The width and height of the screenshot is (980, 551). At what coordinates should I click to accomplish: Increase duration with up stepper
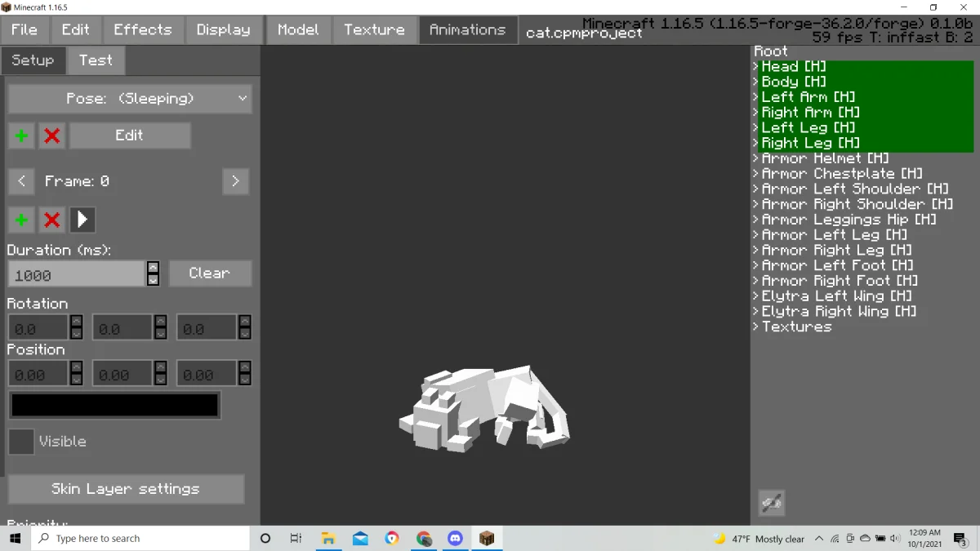click(153, 267)
